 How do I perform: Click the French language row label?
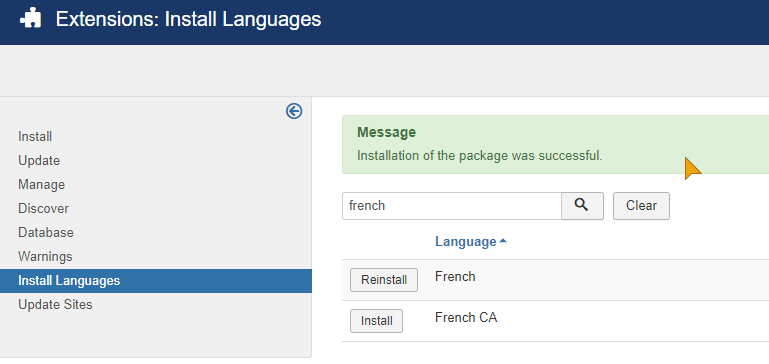coord(455,277)
